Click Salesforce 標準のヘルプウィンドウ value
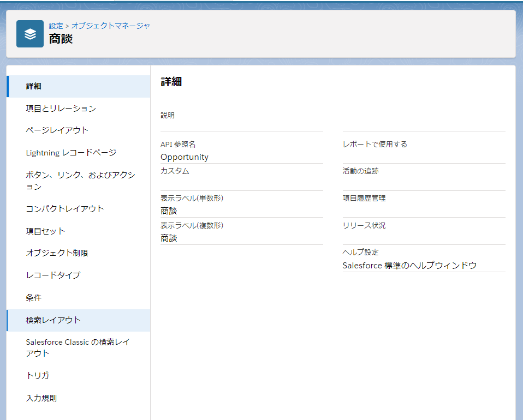 click(x=409, y=265)
